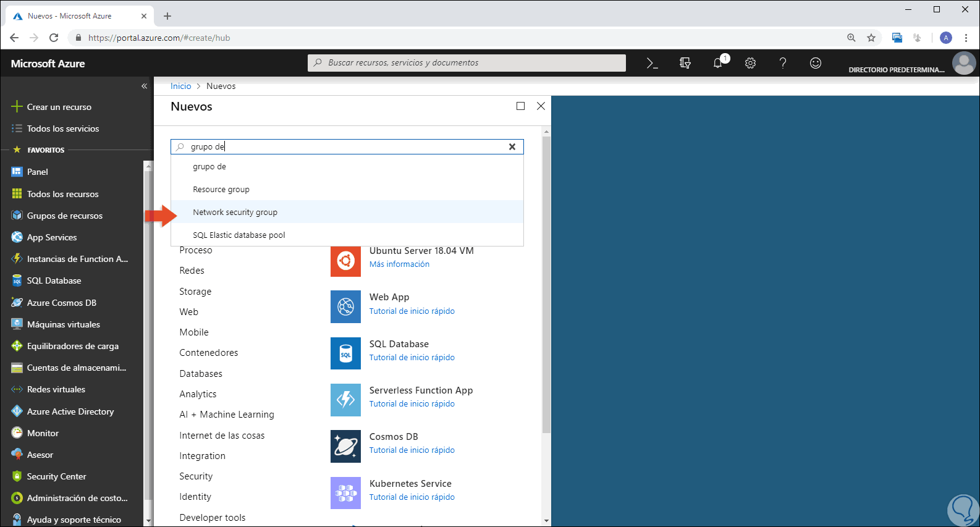This screenshot has height=527, width=980.
Task: Open directory and subscription filter icon
Action: click(685, 63)
